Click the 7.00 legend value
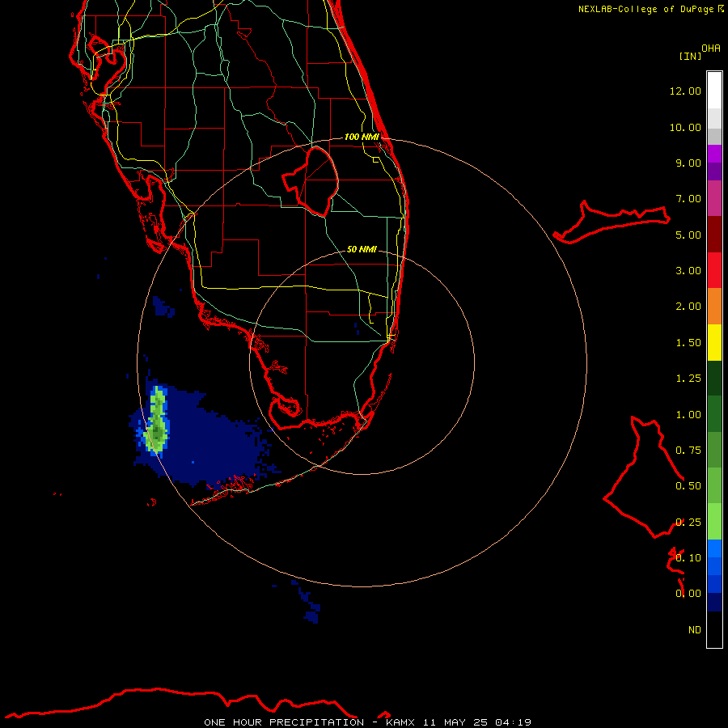728x728 pixels. pyautogui.click(x=688, y=199)
